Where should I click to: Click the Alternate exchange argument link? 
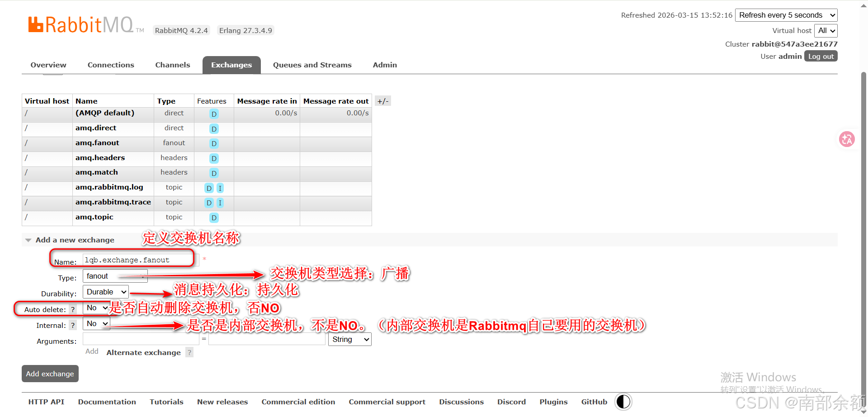(143, 353)
